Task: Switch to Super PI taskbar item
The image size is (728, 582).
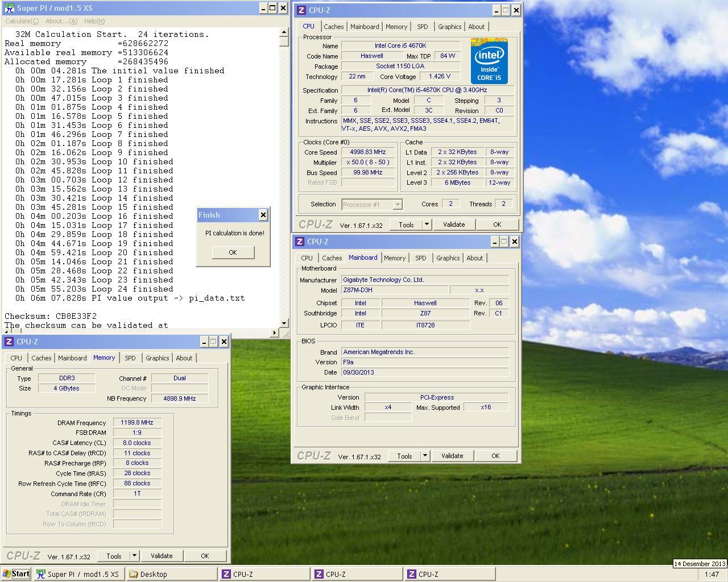Action: pyautogui.click(x=80, y=574)
